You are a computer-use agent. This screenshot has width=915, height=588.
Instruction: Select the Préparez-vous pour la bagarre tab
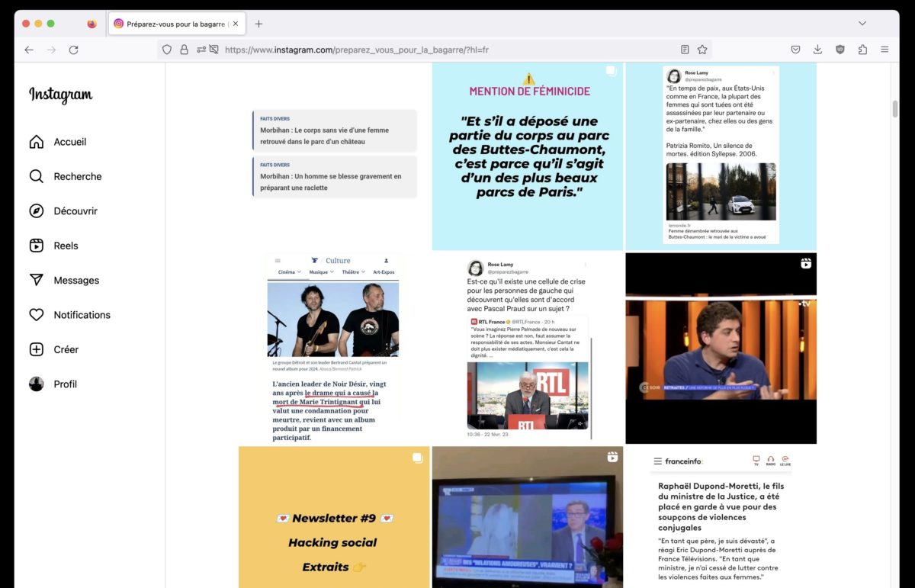[x=175, y=24]
